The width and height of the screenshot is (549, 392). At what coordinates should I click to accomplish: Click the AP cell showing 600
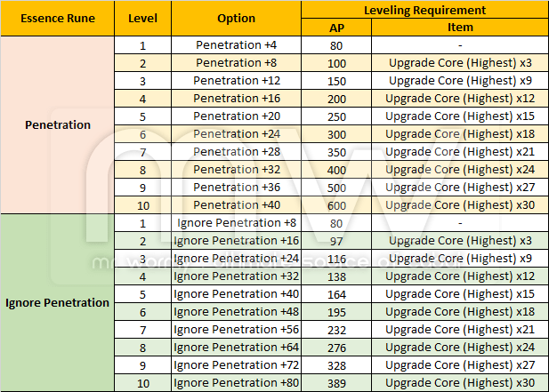336,204
